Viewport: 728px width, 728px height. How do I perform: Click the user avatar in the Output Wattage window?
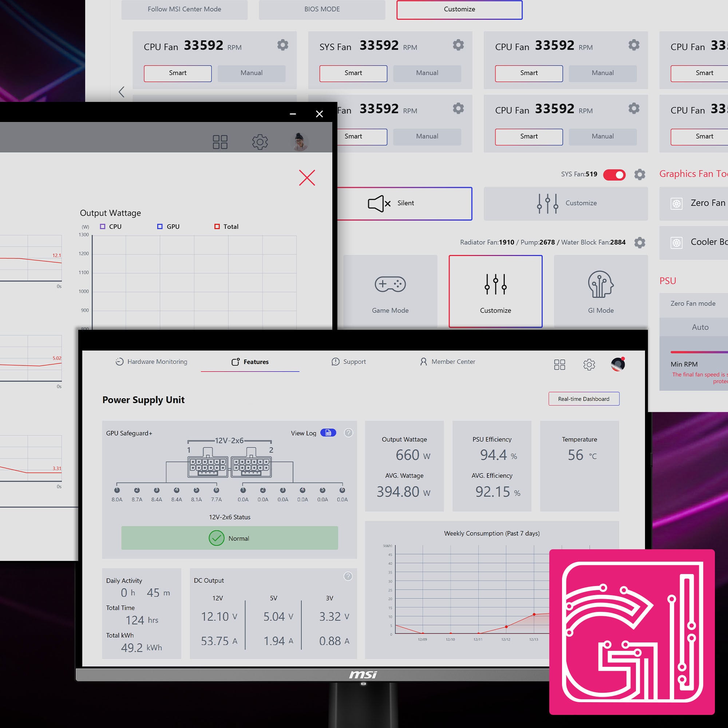tap(300, 142)
